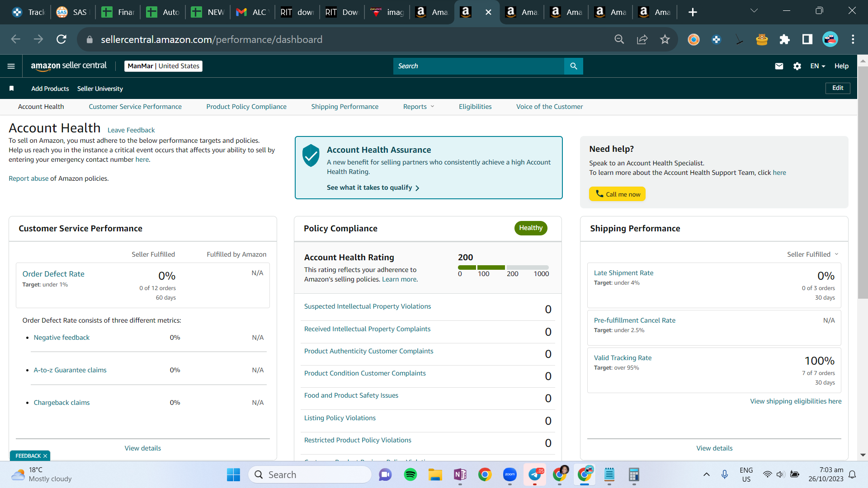This screenshot has width=868, height=488.
Task: Switch to Customer Service Performance tab
Action: (135, 107)
